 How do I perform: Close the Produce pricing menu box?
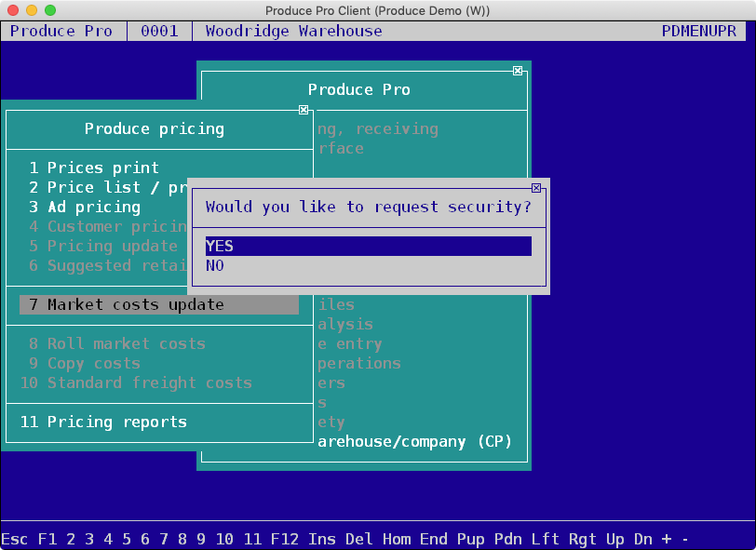pyautogui.click(x=304, y=110)
